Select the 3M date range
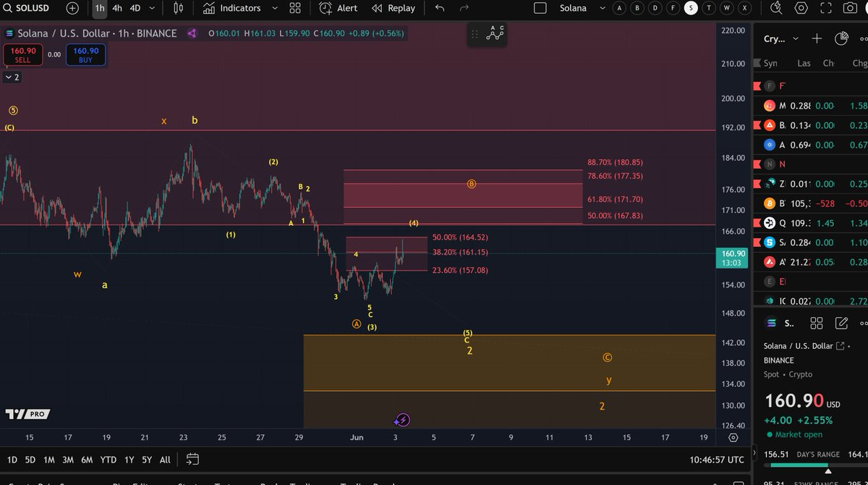The height and width of the screenshot is (485, 868). pos(68,460)
